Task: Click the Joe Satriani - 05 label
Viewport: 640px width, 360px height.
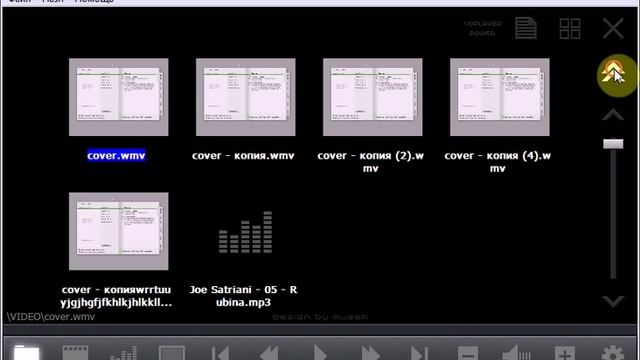Action: coord(243,296)
